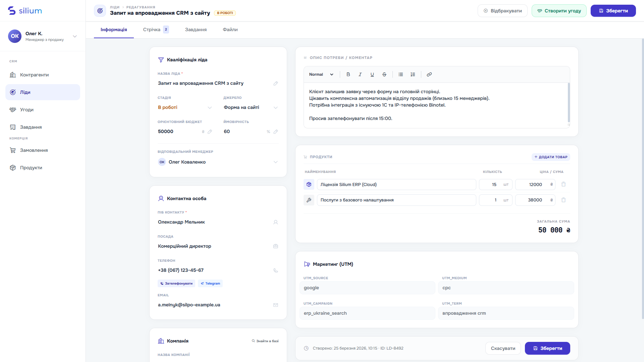Image resolution: width=644 pixels, height=362 pixels.
Task: Open the Стадія dropdown showing В роботі
Action: pyautogui.click(x=185, y=108)
